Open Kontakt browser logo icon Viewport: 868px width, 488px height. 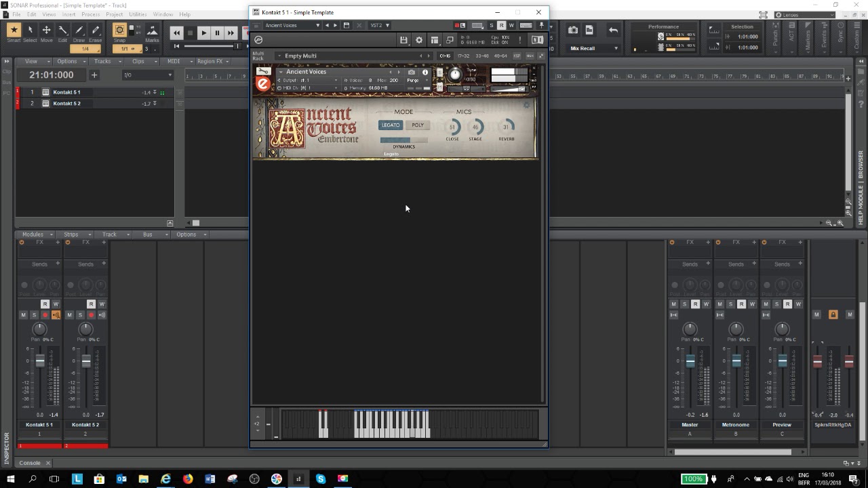tap(258, 40)
